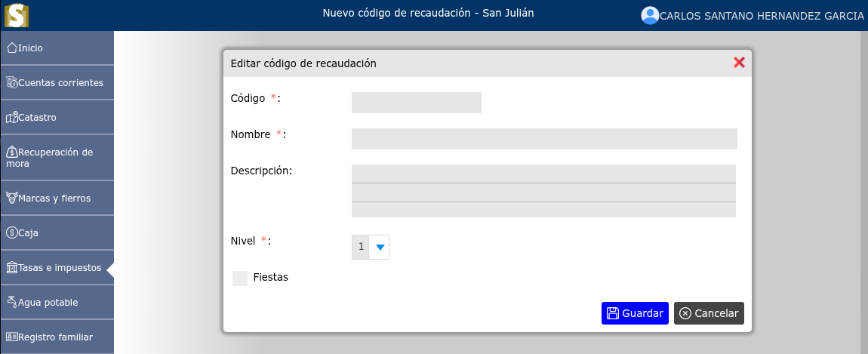Click the 'Editar código de recaudación' dialog title
The width and height of the screenshot is (868, 354).
[x=303, y=63]
